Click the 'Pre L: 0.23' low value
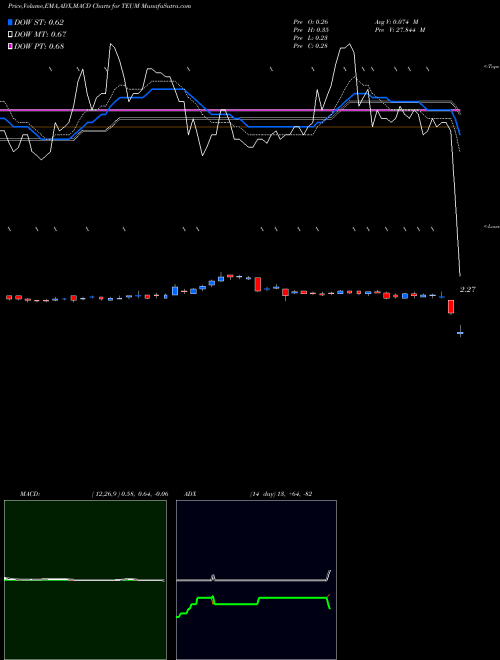This screenshot has height=660, width=500. click(311, 38)
